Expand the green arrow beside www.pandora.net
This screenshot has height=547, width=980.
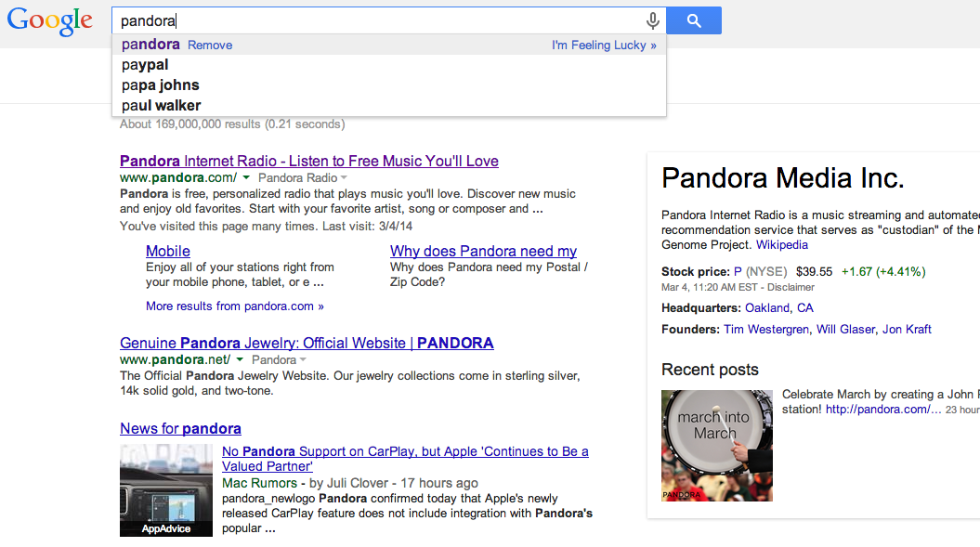coord(239,360)
